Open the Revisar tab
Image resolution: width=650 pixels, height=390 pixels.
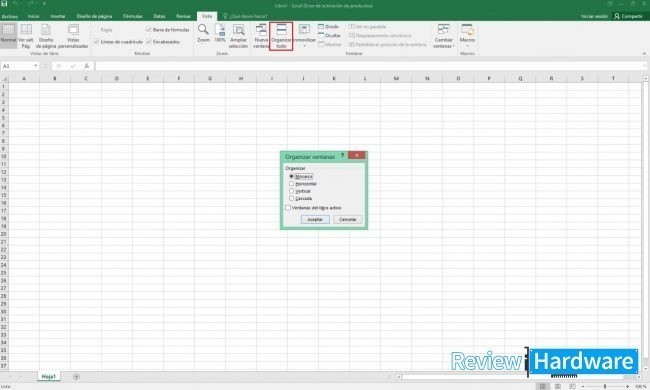(183, 16)
